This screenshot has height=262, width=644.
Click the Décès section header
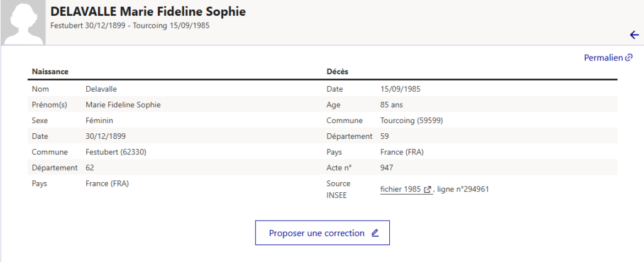click(338, 72)
